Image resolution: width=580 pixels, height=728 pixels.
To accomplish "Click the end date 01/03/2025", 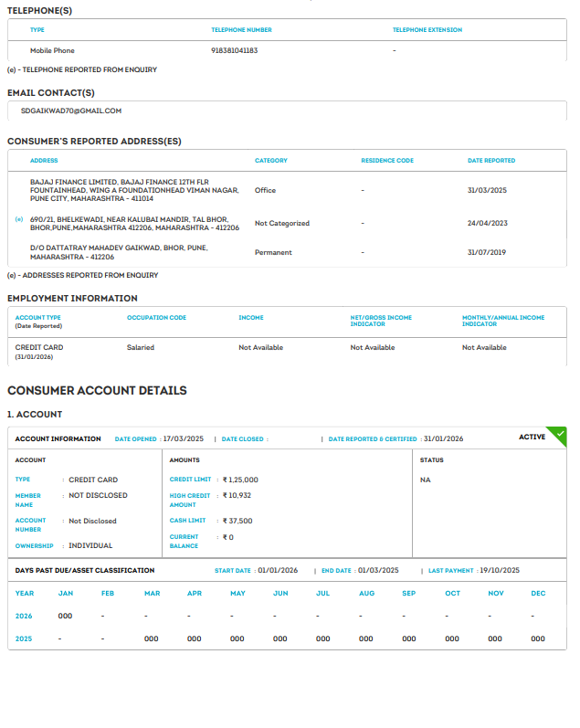I will (x=378, y=570).
